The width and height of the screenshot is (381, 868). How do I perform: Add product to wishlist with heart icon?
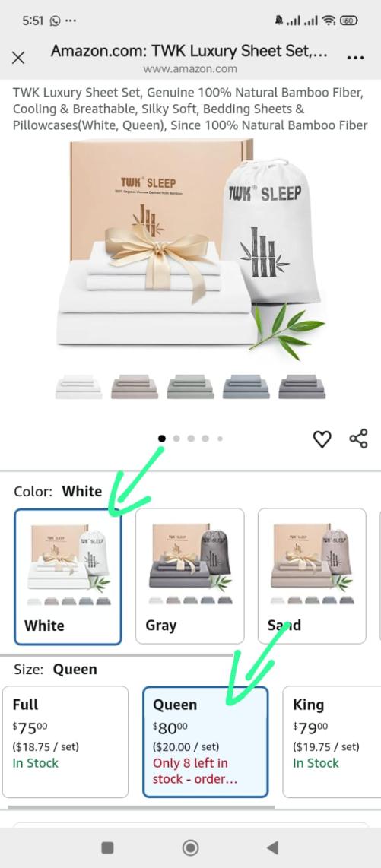pyautogui.click(x=322, y=439)
